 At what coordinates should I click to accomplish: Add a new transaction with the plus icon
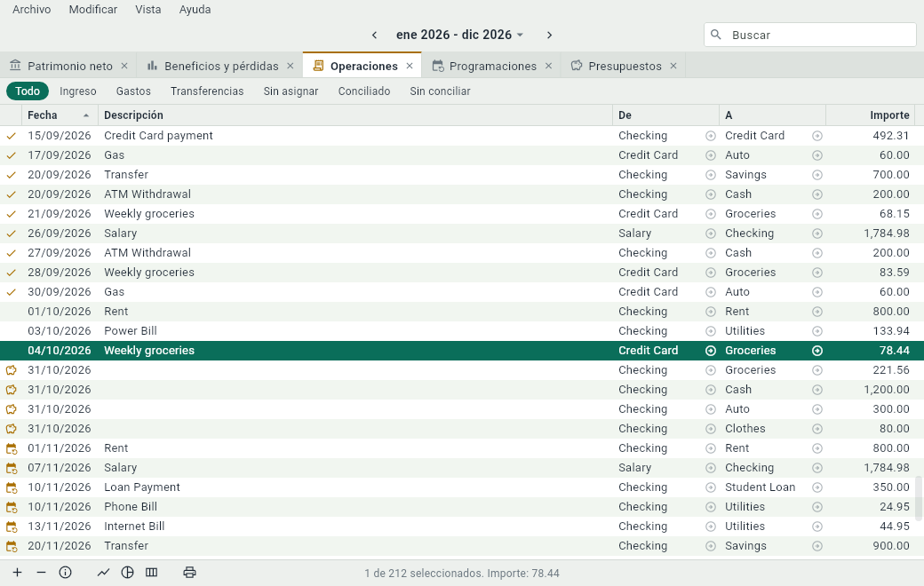click(17, 573)
